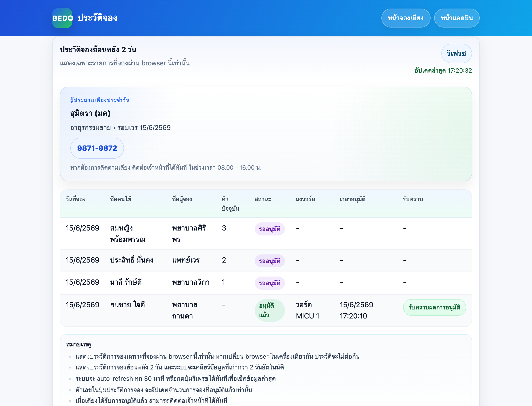Click the วันที่จอง column header
This screenshot has height=406, width=532.
76,199
